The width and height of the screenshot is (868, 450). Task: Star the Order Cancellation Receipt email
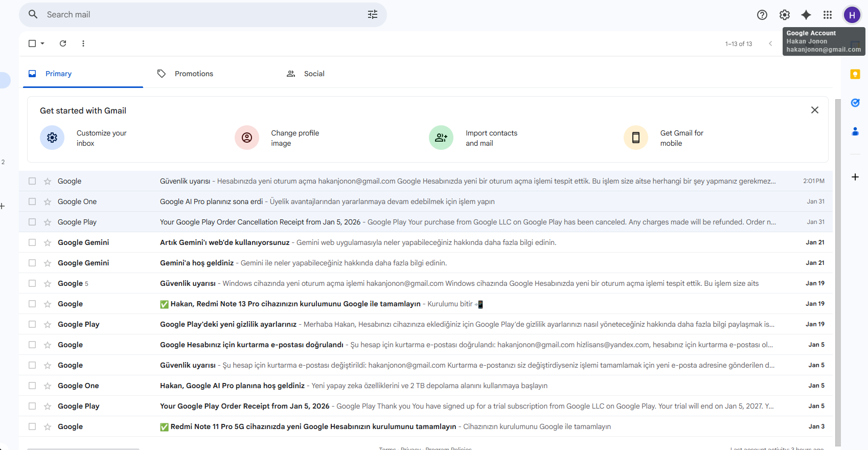coord(48,222)
